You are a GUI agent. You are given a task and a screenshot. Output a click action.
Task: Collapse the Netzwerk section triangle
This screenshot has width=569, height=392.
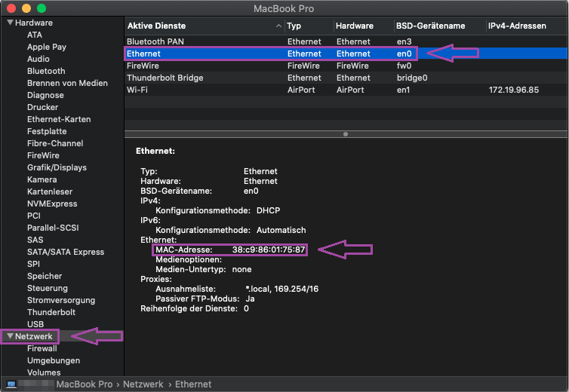tap(10, 336)
